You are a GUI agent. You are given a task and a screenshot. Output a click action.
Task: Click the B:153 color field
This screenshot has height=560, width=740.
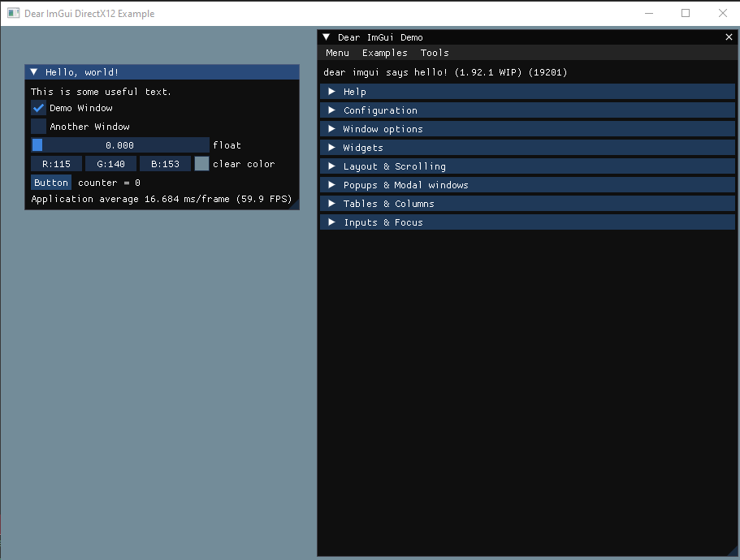point(165,164)
